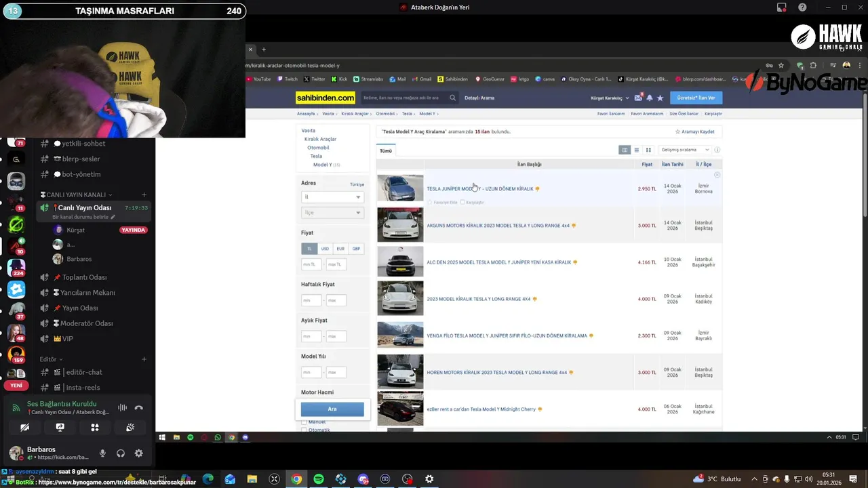Show hidden system tray icons
The height and width of the screenshot is (488, 868).
click(754, 479)
